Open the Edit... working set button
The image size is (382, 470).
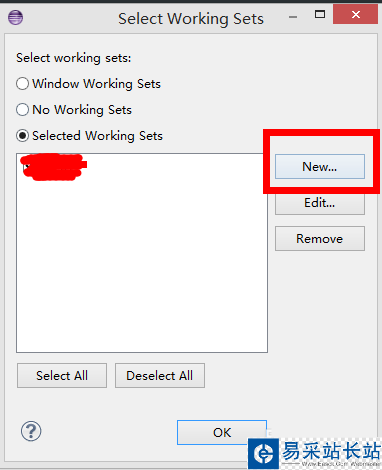320,203
